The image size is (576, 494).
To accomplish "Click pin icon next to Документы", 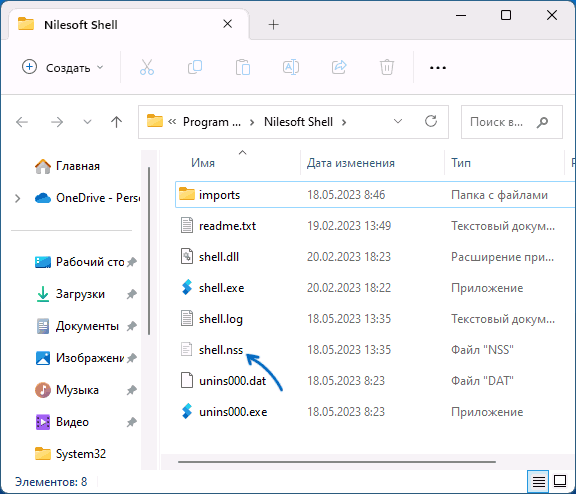I will (132, 326).
